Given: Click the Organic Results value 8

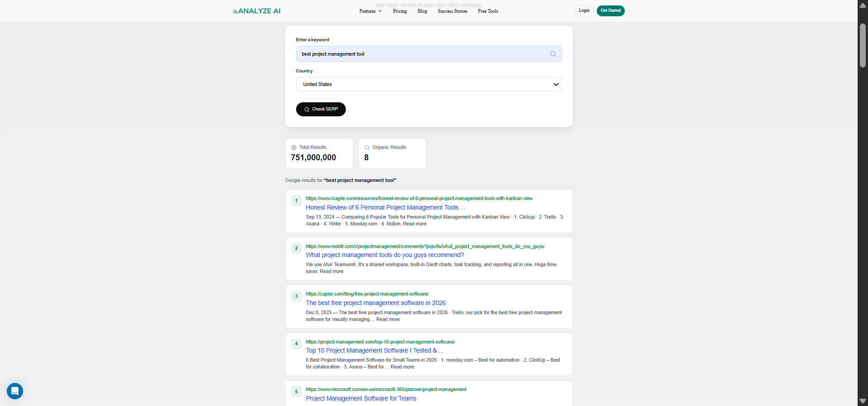Looking at the screenshot, I should [366, 158].
